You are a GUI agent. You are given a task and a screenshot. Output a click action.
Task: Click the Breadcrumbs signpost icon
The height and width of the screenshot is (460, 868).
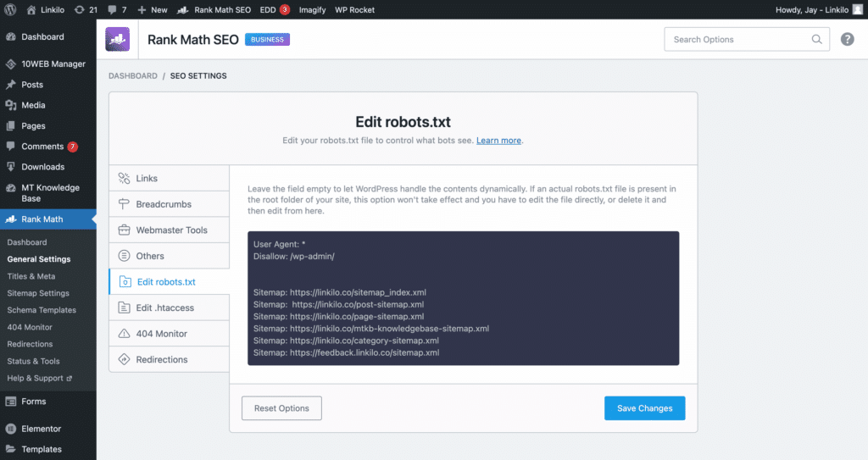click(124, 204)
